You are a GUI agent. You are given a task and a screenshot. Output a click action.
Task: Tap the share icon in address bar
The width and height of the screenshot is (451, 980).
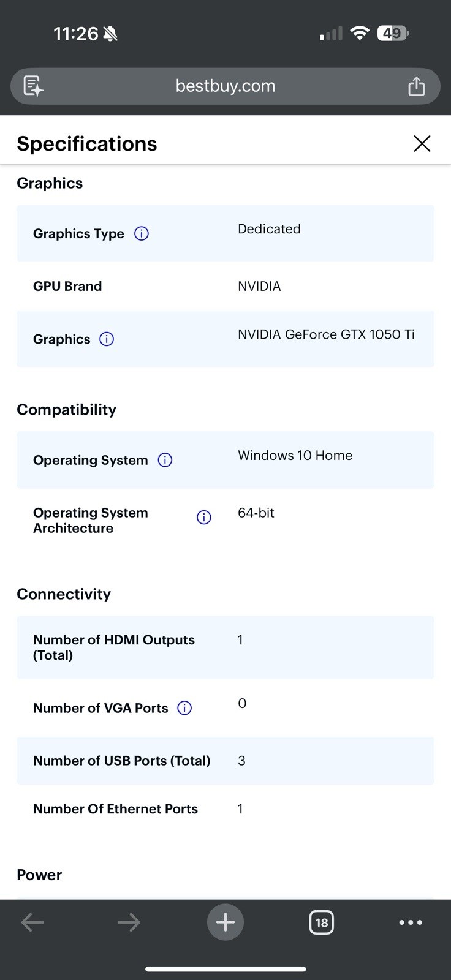coord(417,86)
